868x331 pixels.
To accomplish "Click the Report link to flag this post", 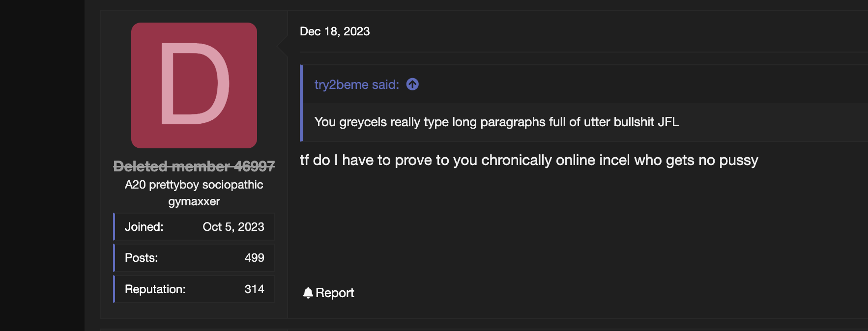I will [335, 293].
